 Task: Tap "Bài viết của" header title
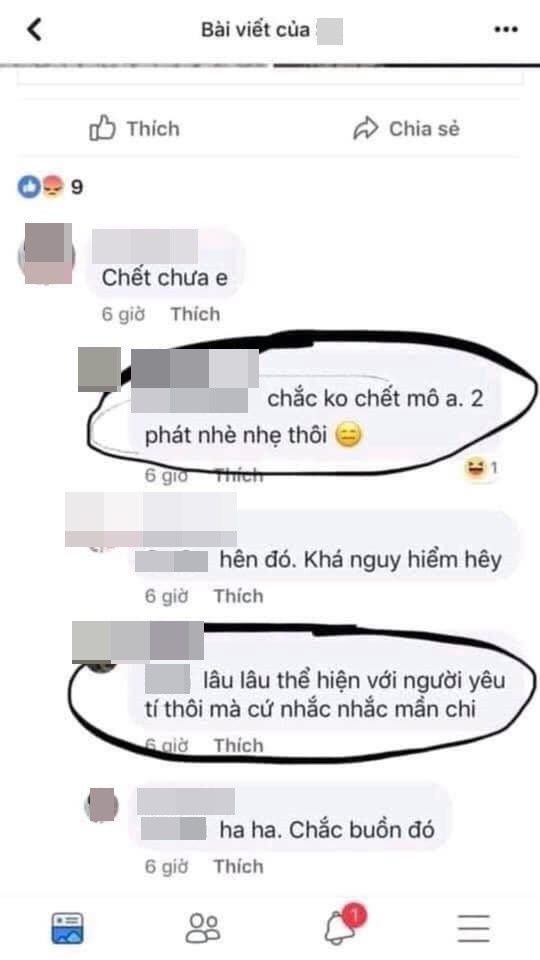255,29
